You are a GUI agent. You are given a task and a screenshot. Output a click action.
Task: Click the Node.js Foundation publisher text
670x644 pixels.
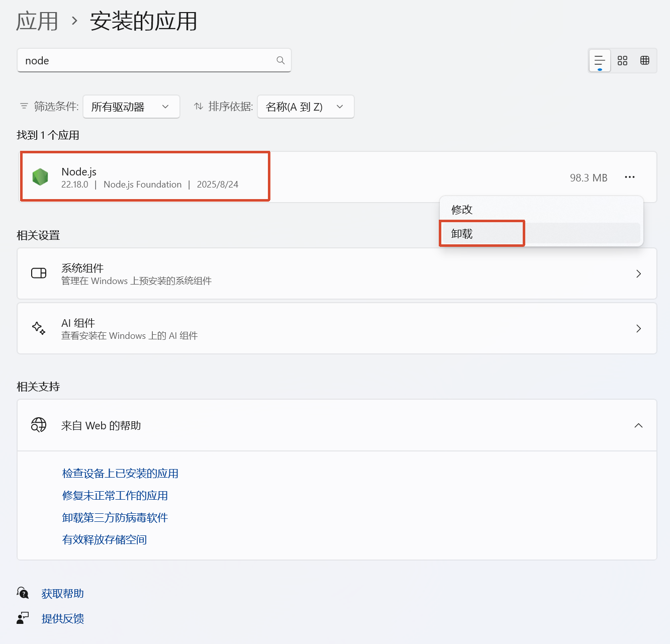pyautogui.click(x=142, y=185)
